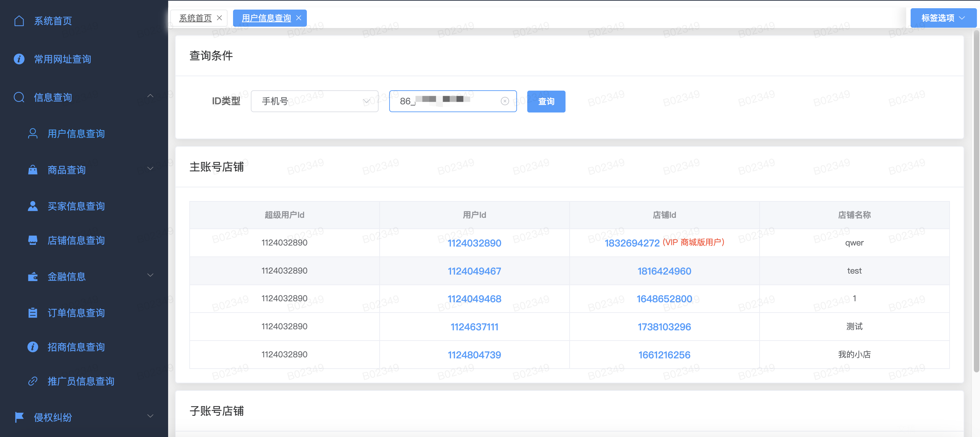Click the info icon beside 常用网址查询
This screenshot has width=980, height=437.
19,59
